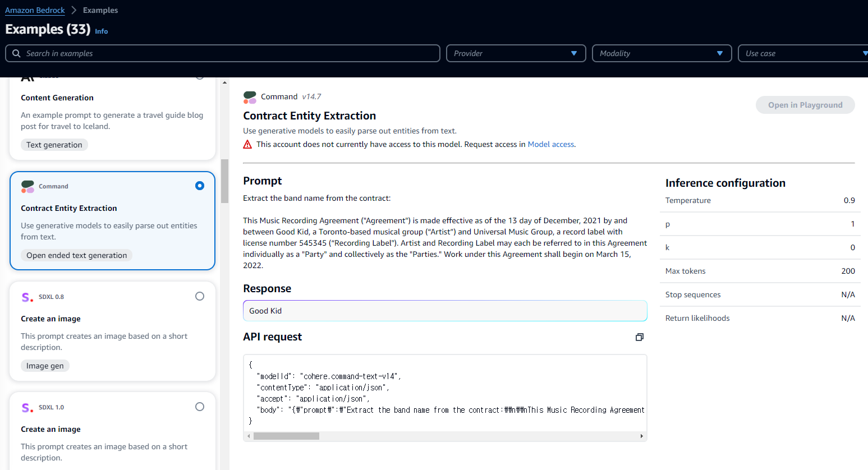Click the examples list vertical scrollbar thumb
The height and width of the screenshot is (470, 868).
tap(224, 181)
